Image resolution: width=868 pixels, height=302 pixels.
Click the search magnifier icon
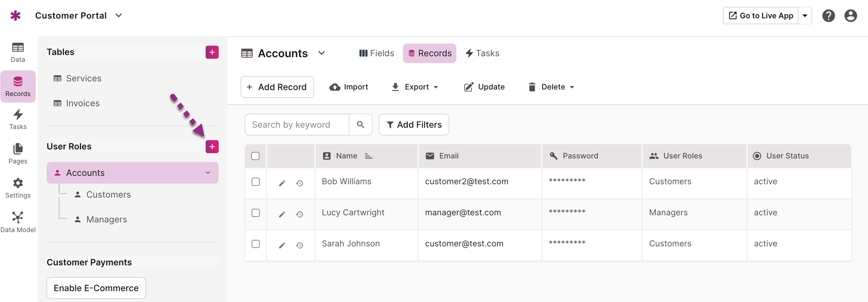tap(360, 125)
